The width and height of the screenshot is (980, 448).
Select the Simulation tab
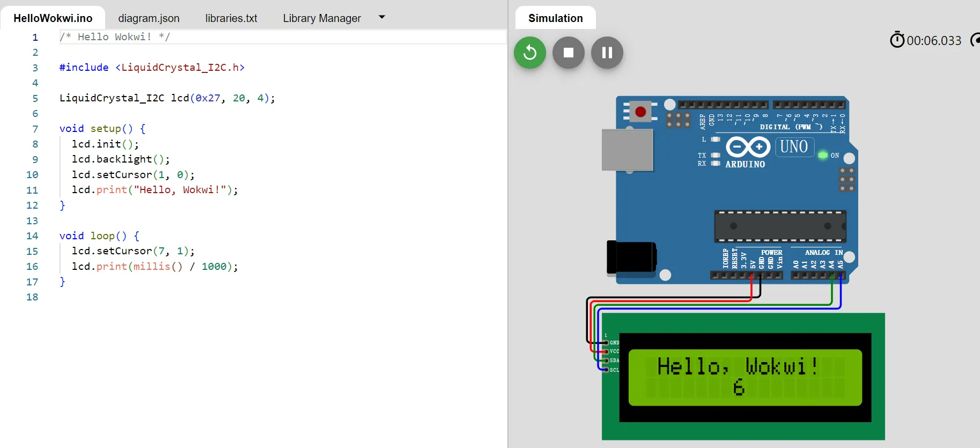(x=556, y=18)
